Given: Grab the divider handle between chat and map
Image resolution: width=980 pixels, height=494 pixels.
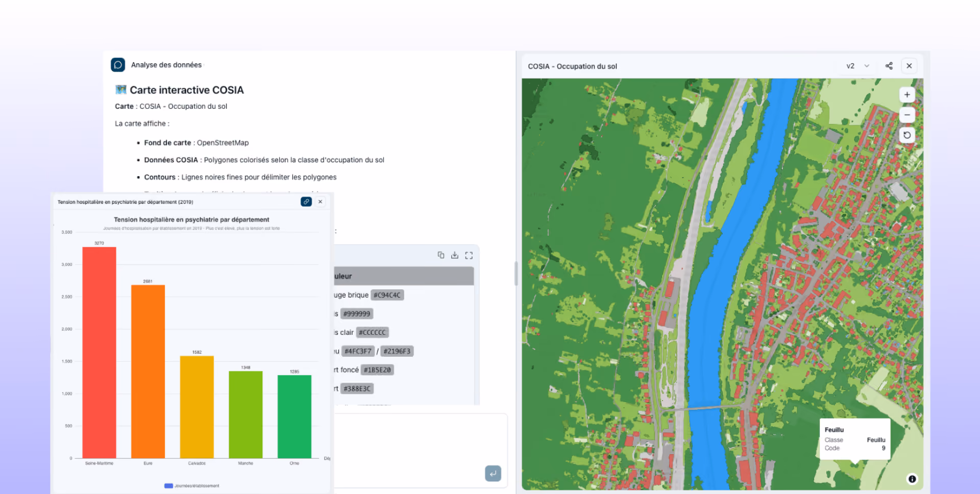Looking at the screenshot, I should (516, 274).
